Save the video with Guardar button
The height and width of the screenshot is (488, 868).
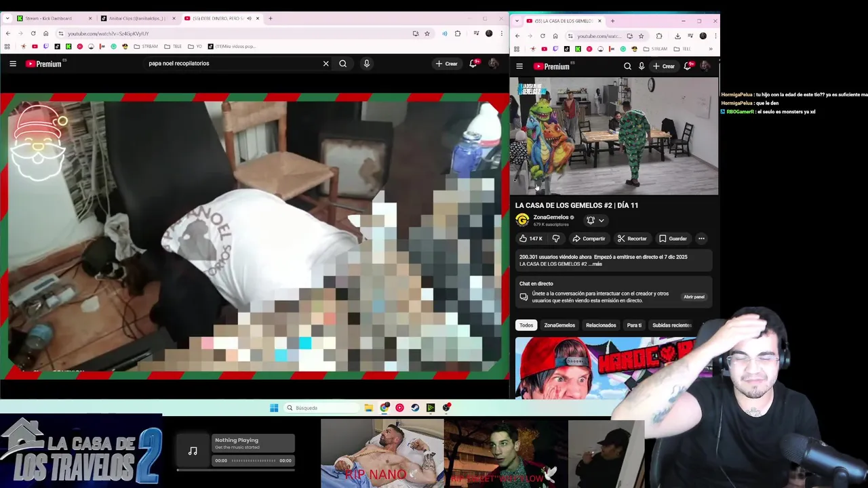click(x=673, y=239)
